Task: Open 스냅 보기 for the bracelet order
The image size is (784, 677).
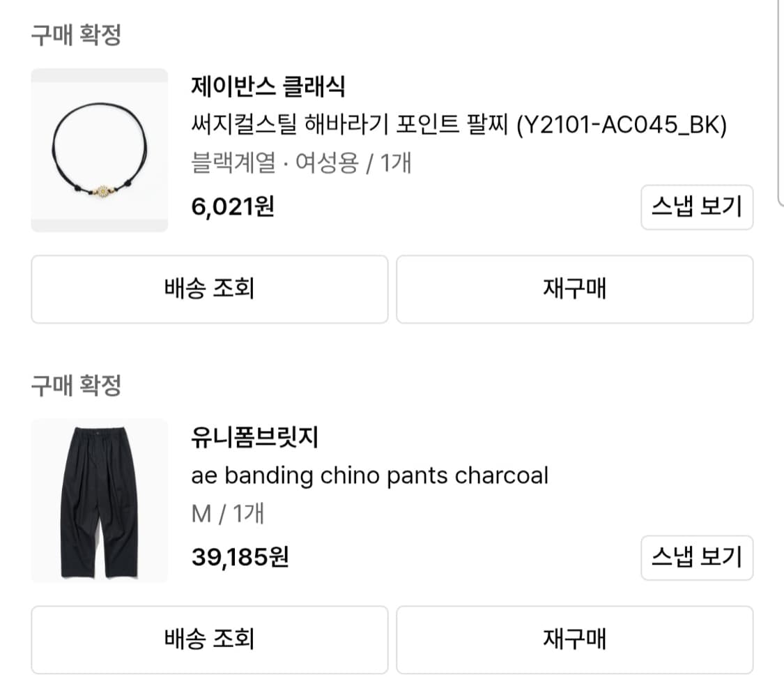Action: [x=696, y=208]
